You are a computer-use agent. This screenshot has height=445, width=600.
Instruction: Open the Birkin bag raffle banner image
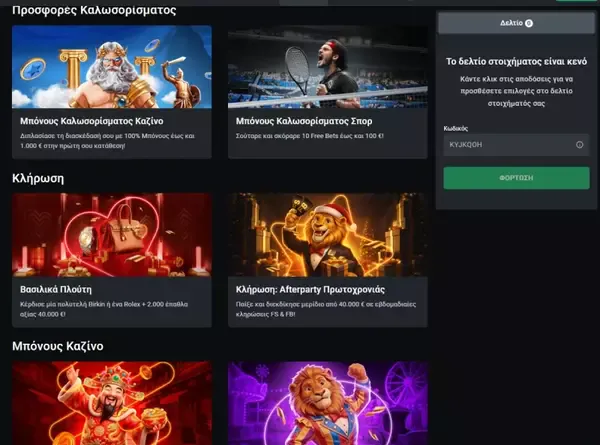point(112,235)
